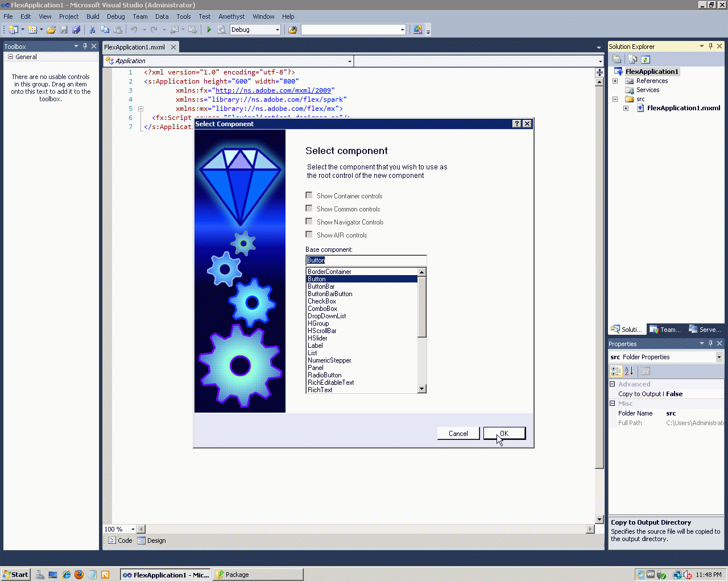Click the Open File toolbar icon
This screenshot has height=582, width=728.
pyautogui.click(x=51, y=30)
